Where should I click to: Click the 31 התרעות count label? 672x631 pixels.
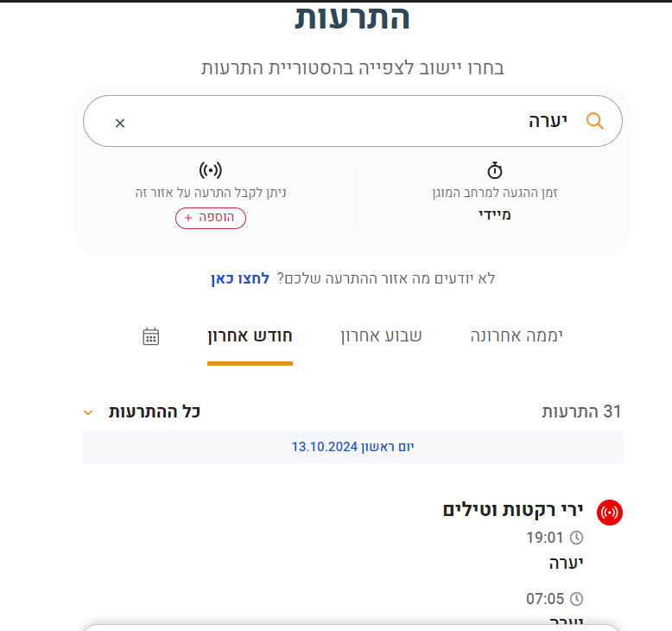[581, 411]
